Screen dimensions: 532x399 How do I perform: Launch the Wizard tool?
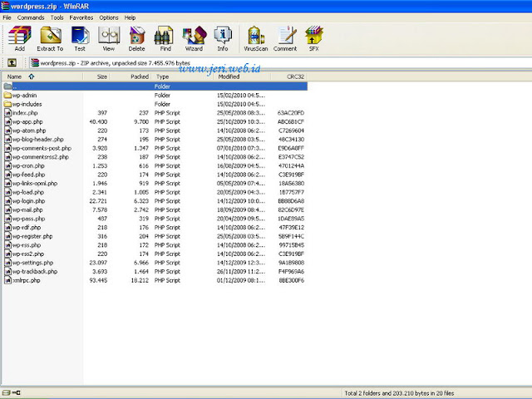point(194,37)
